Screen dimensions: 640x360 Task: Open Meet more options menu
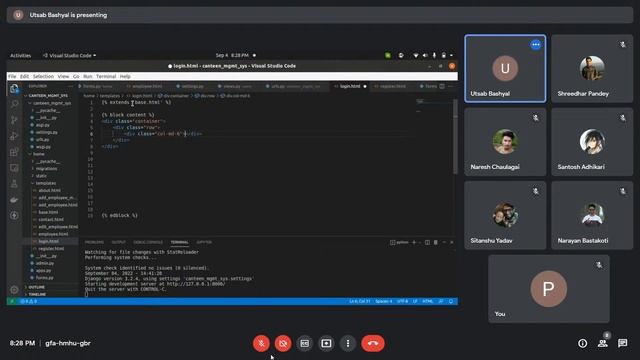(348, 343)
